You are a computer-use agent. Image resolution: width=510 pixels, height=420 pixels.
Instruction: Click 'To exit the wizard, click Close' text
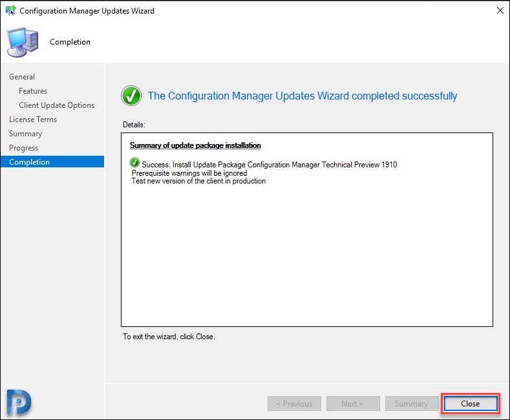click(169, 337)
